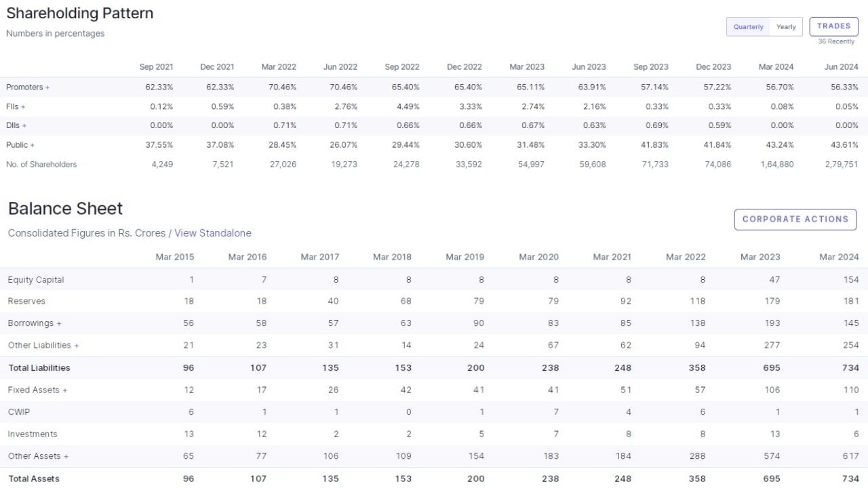Select the No. of Shareholders row label
Viewport: 868px width, 488px height.
[x=41, y=165]
